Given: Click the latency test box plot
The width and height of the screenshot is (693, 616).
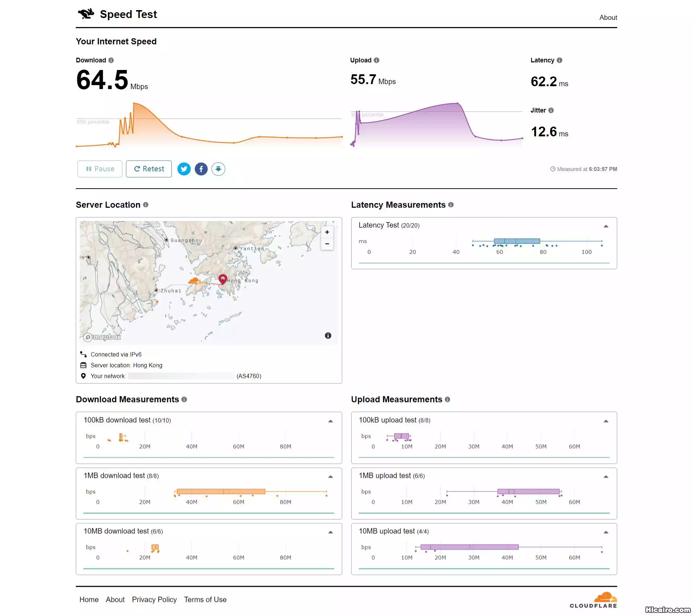Looking at the screenshot, I should [537, 241].
